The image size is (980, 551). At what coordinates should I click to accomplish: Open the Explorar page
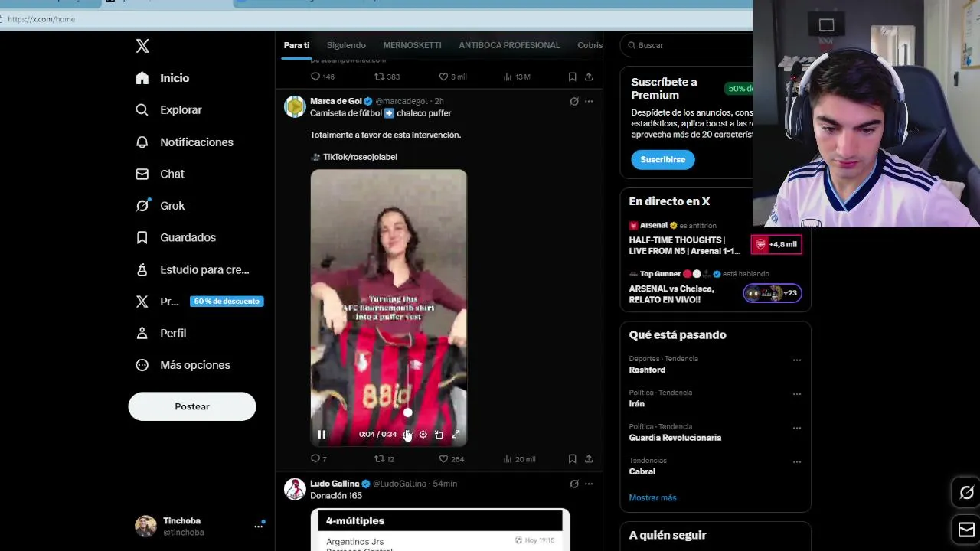[x=168, y=110]
